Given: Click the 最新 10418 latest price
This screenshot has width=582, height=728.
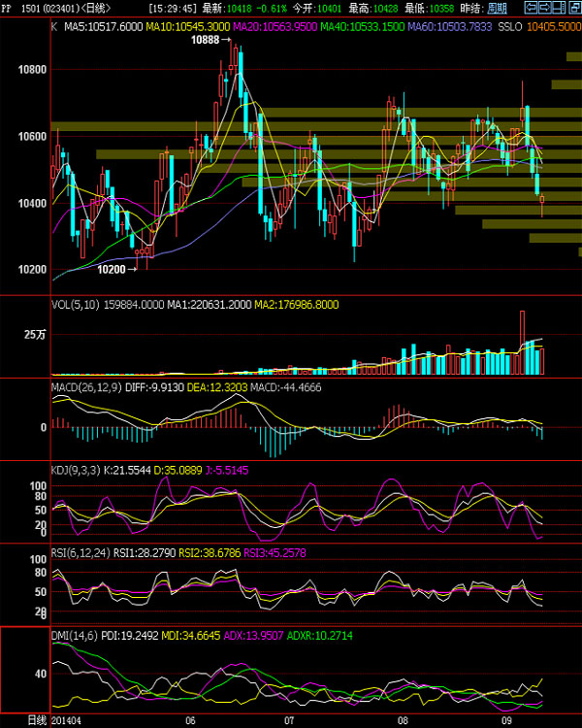Looking at the screenshot, I should click(227, 9).
